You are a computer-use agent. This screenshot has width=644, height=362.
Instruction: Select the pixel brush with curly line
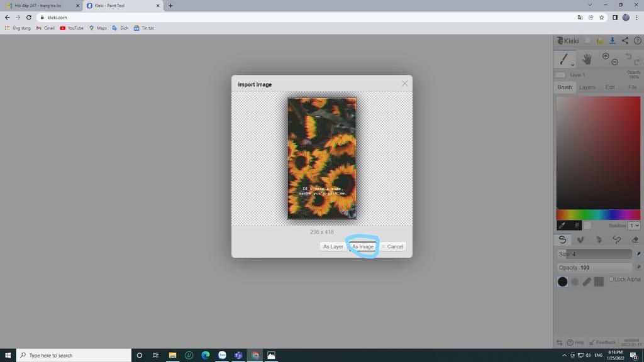pyautogui.click(x=616, y=239)
